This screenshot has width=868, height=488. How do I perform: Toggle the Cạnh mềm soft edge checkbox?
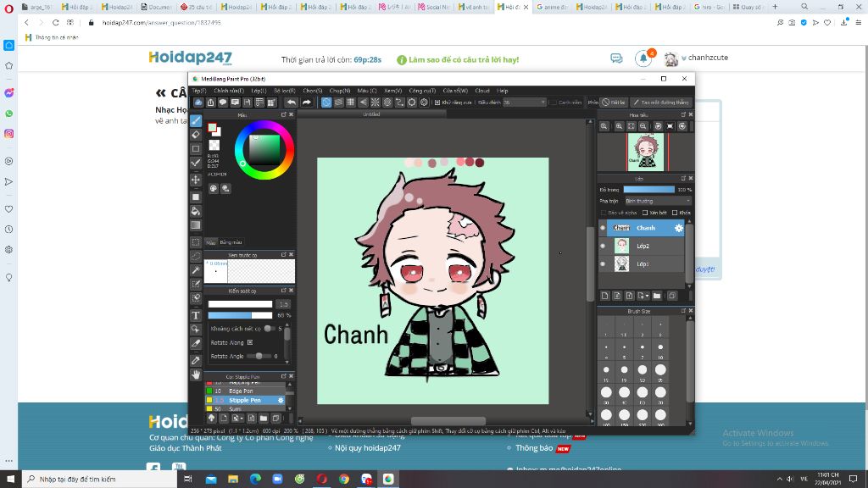[553, 103]
